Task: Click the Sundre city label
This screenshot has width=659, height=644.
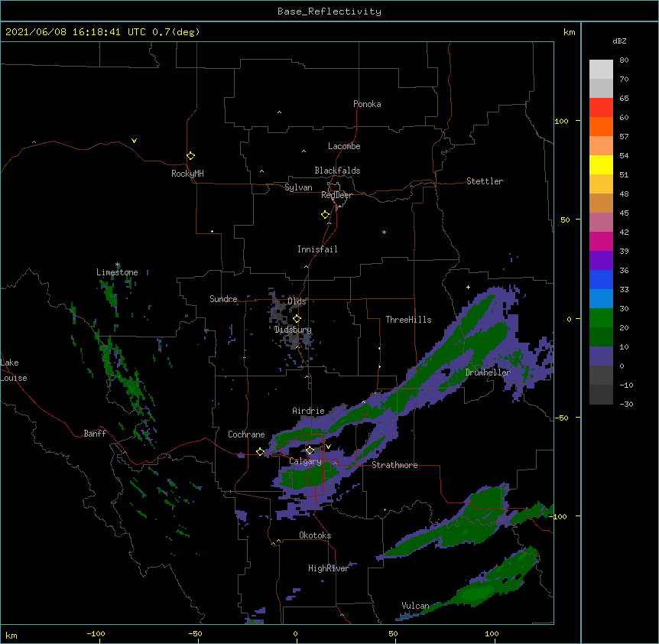Action: pyautogui.click(x=223, y=299)
